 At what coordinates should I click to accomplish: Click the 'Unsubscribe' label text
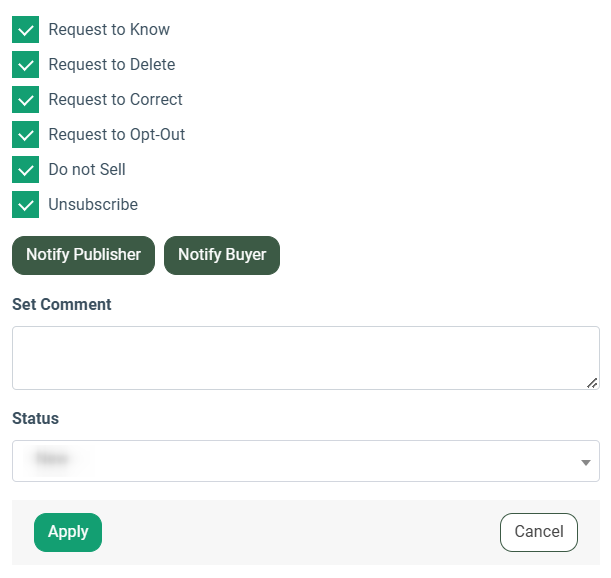(93, 205)
